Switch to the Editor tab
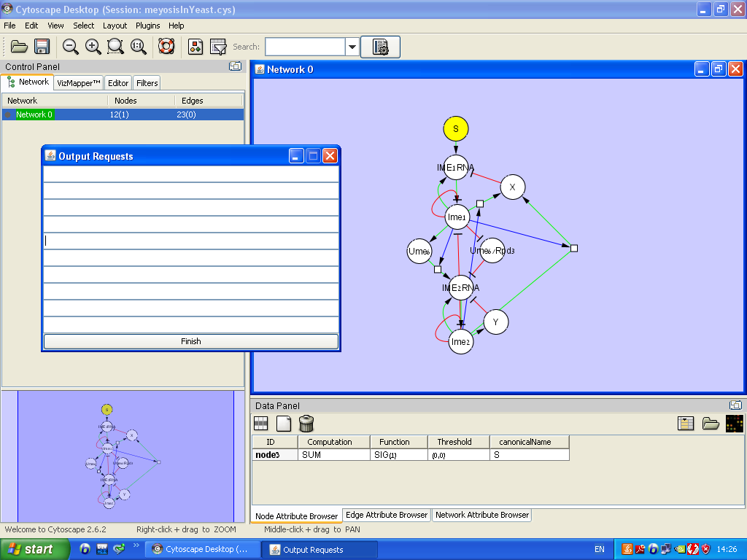Image resolution: width=747 pixels, height=560 pixels. pos(118,83)
